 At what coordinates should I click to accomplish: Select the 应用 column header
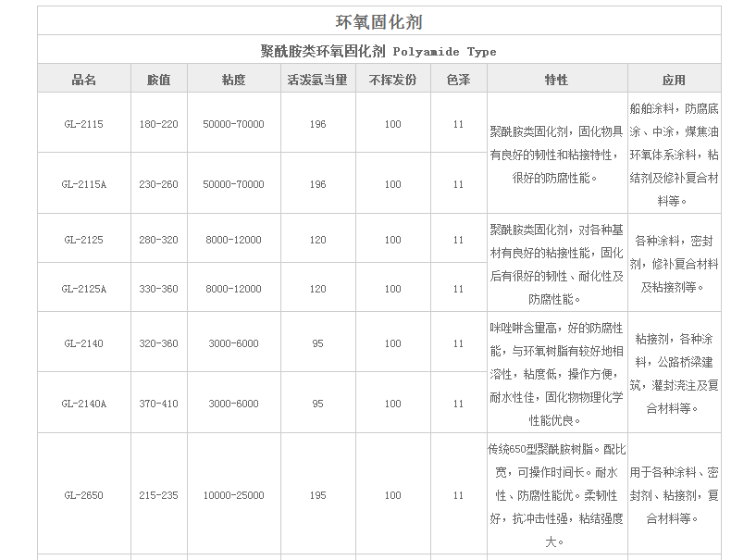pyautogui.click(x=674, y=80)
